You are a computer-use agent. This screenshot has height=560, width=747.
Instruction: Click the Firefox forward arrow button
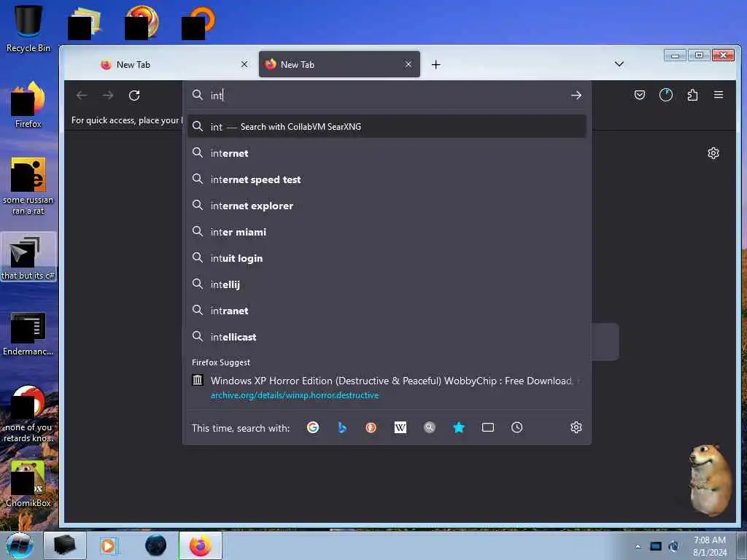coord(108,96)
